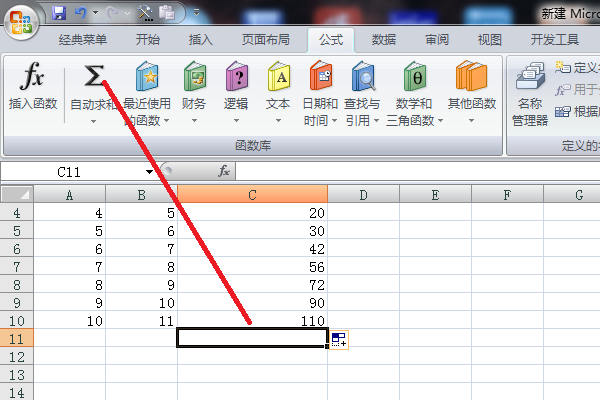Click cell containing 56

click(x=253, y=266)
